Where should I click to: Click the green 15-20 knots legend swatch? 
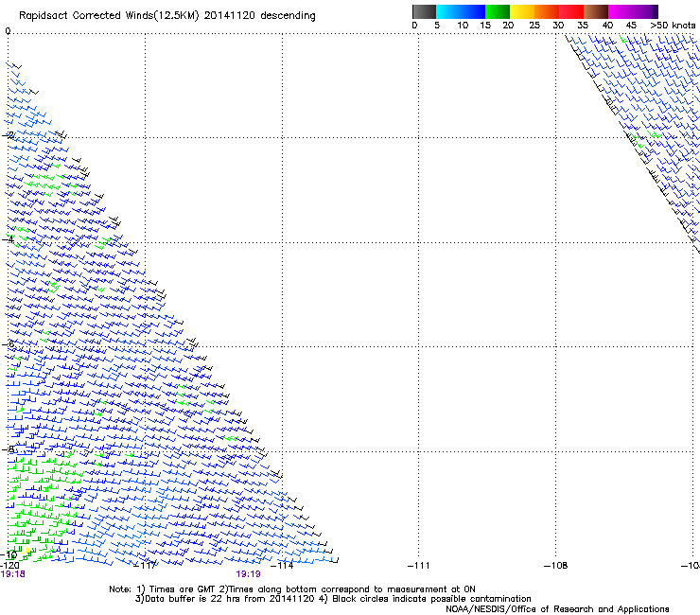[x=498, y=11]
